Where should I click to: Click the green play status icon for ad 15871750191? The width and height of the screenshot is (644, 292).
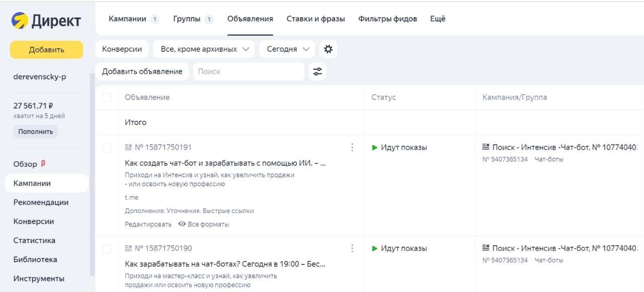pos(374,147)
